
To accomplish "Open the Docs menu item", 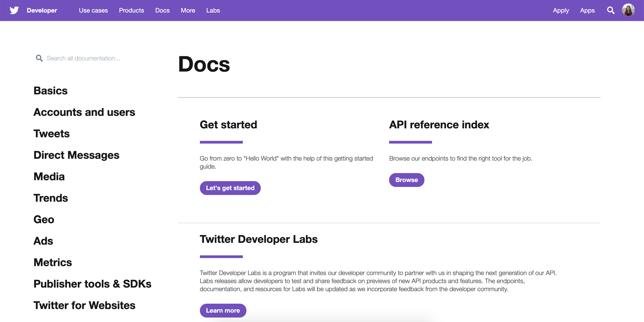I will point(163,10).
